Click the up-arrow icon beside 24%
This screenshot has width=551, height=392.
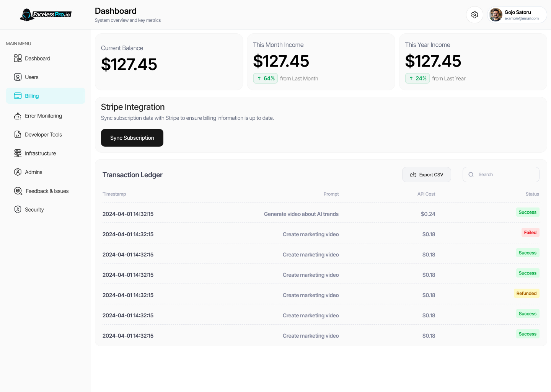click(x=411, y=78)
